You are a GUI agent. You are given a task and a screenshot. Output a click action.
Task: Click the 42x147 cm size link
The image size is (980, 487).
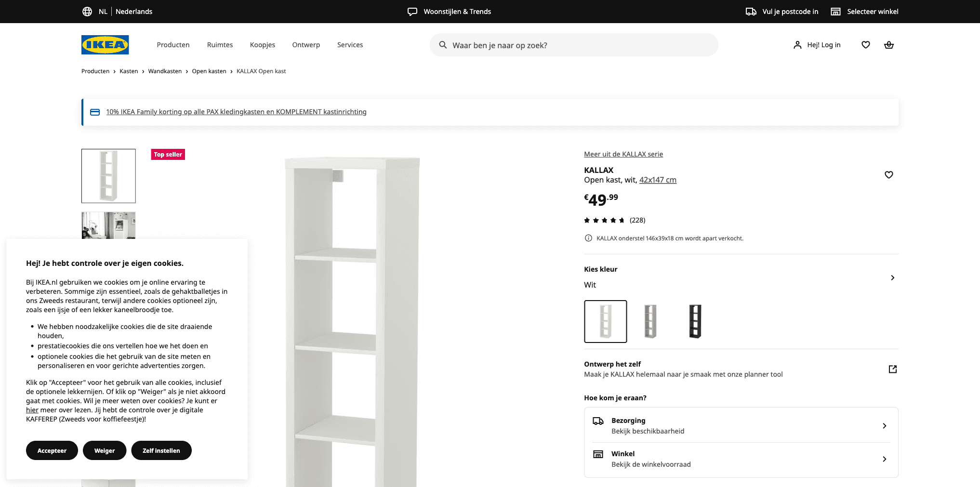658,180
